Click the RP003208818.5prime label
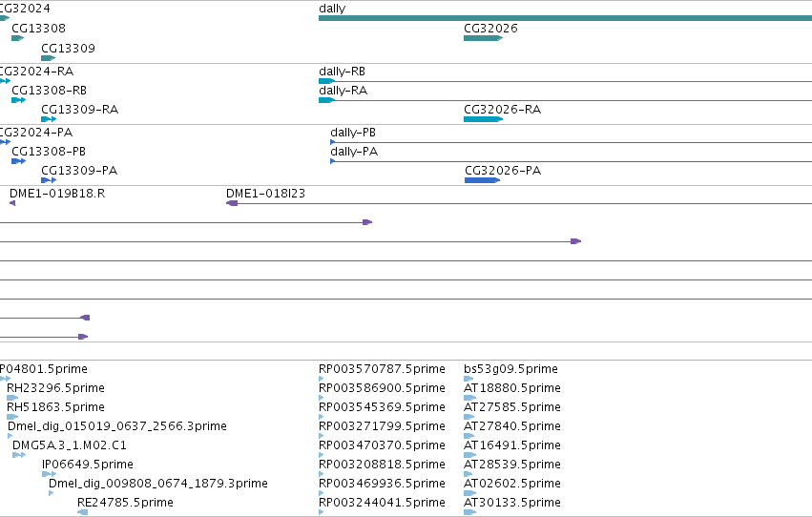Image resolution: width=812 pixels, height=517 pixels. [382, 465]
